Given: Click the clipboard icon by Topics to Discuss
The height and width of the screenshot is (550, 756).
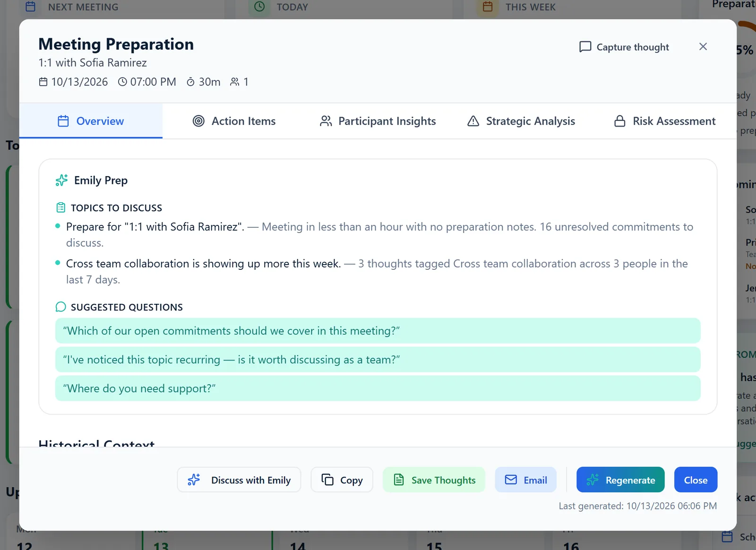Looking at the screenshot, I should [60, 207].
